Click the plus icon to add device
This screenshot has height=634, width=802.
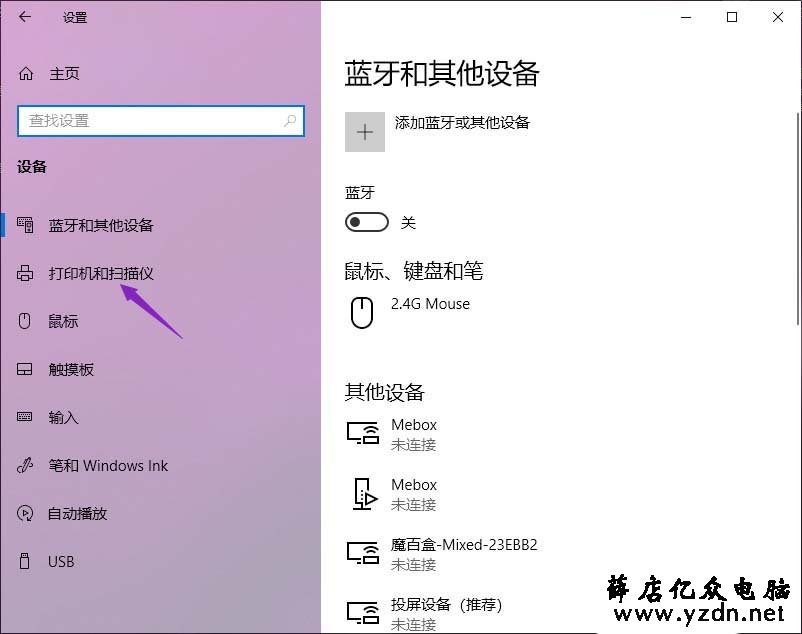pyautogui.click(x=365, y=132)
